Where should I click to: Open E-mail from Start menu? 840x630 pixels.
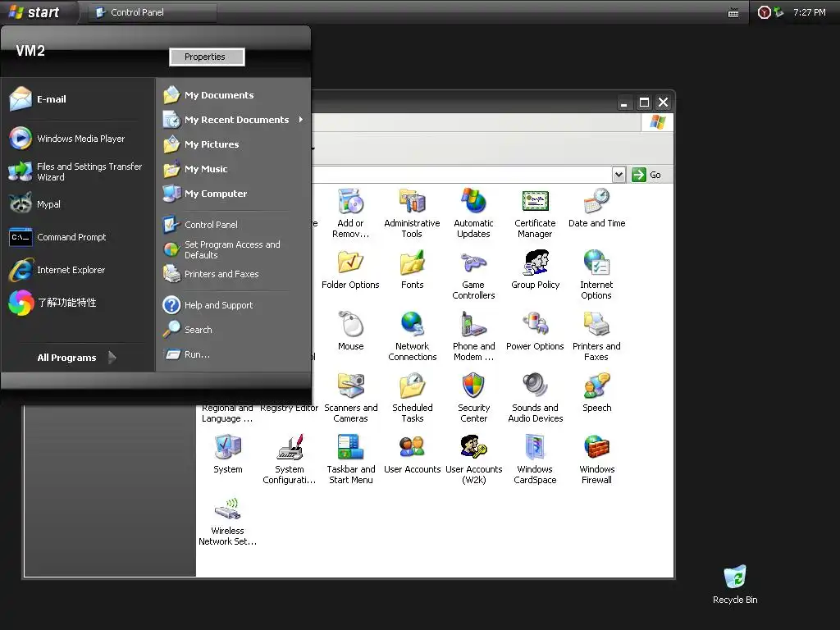(76, 99)
